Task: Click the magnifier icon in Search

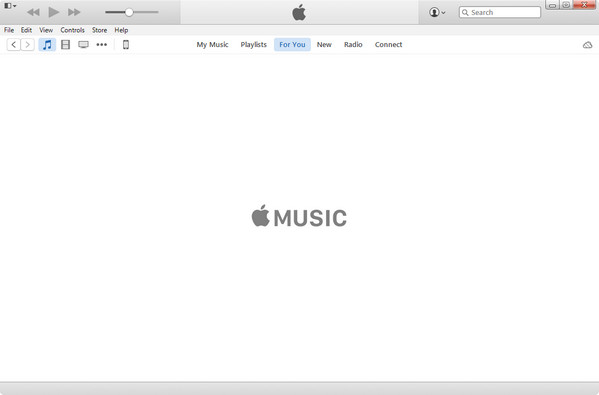Action: click(465, 12)
